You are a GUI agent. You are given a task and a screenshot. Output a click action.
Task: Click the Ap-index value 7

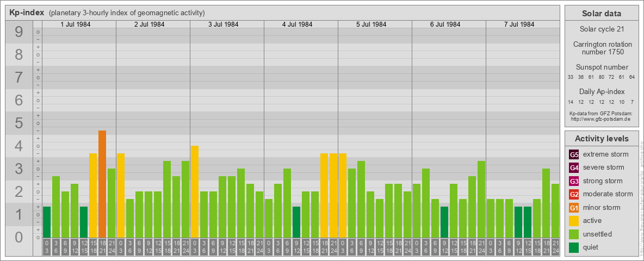[631, 102]
